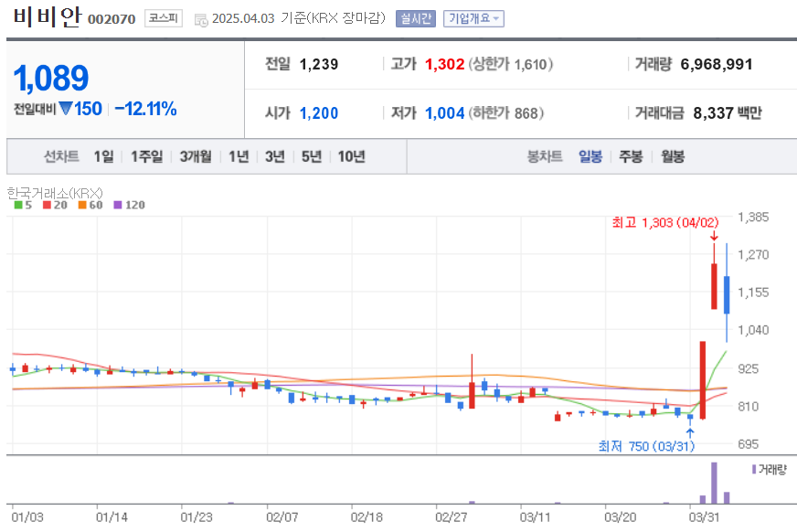Click the blue 04/03 candlestick
Viewport: 797px width, 532px height.
(x=727, y=294)
